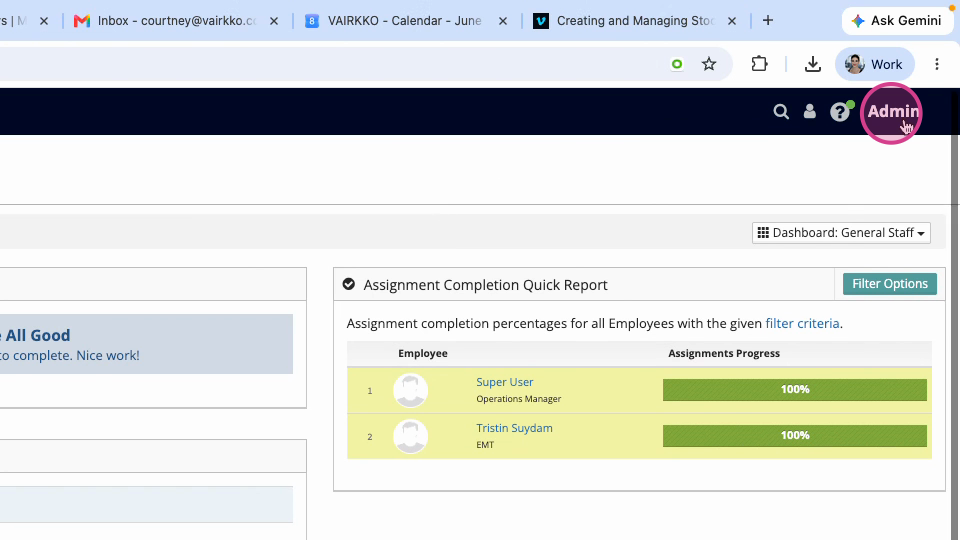The height and width of the screenshot is (540, 960).
Task: Click the All Good heading text
Action: coord(37,336)
